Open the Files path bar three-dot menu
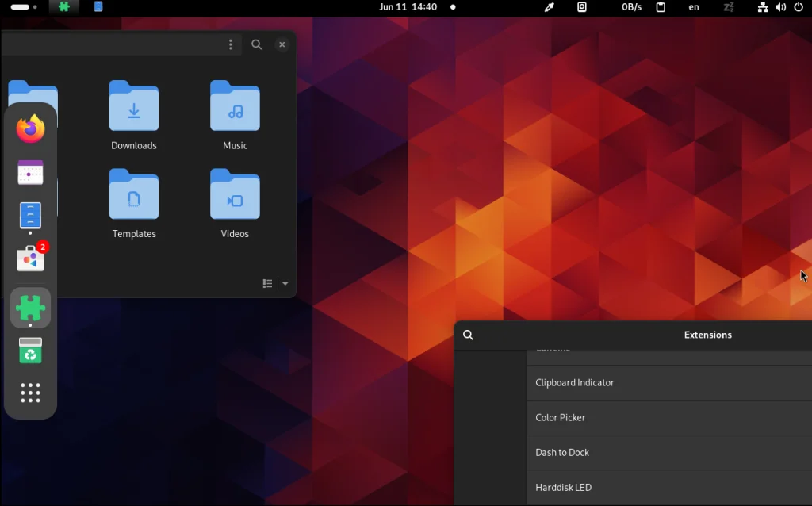This screenshot has height=506, width=812. (231, 44)
